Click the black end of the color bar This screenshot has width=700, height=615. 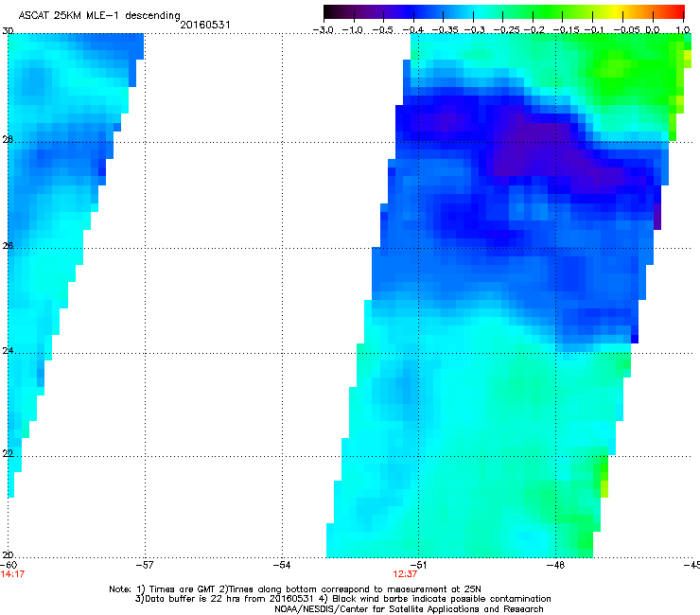tap(330, 12)
